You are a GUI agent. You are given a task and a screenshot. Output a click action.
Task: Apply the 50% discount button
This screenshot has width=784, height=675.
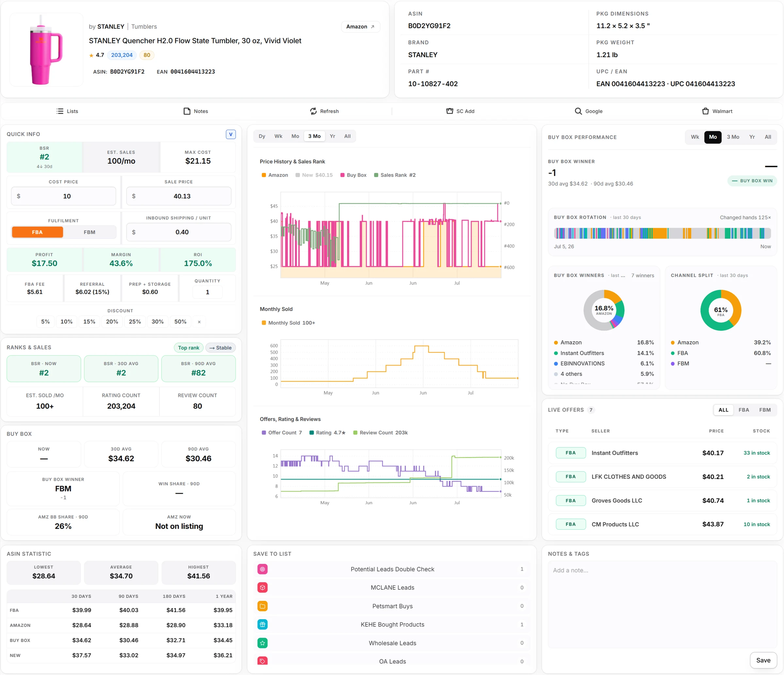tap(181, 322)
